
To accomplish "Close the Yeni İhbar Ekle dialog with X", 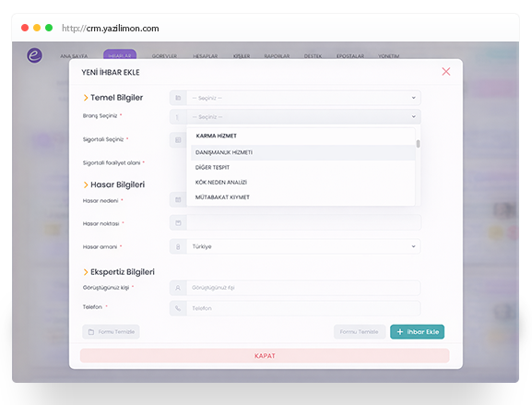I will 446,71.
